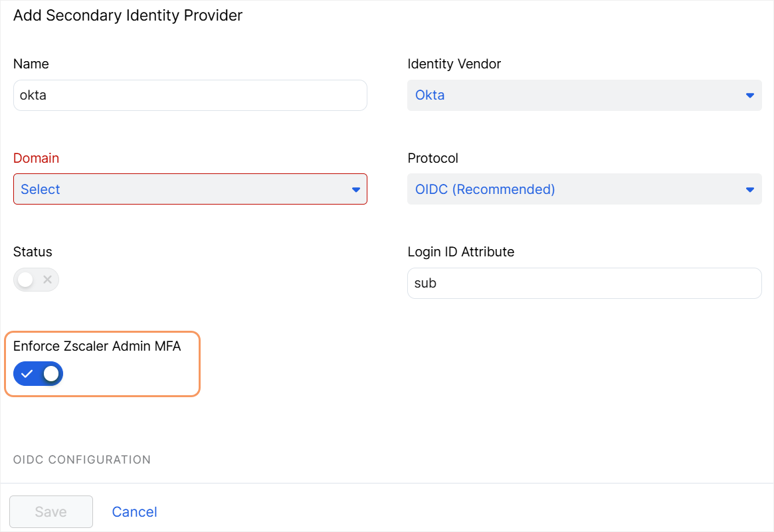
Task: Click the Status label text
Action: pyautogui.click(x=33, y=252)
